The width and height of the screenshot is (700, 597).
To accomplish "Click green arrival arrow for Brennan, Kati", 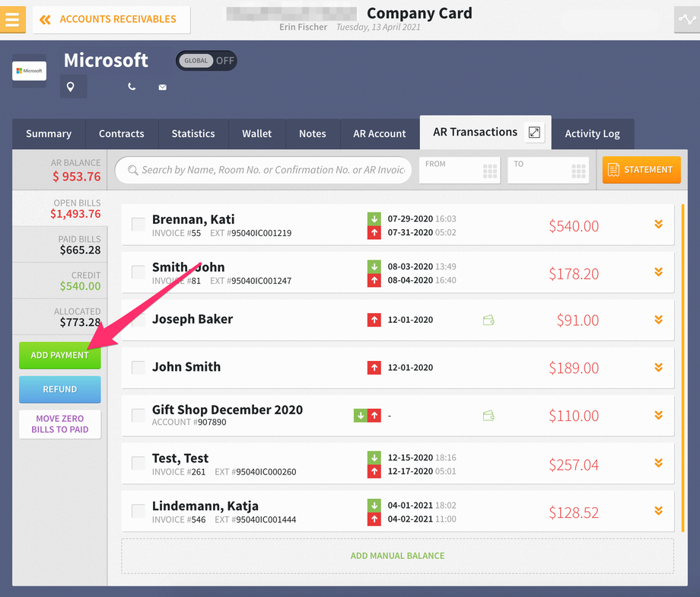I will pyautogui.click(x=374, y=219).
